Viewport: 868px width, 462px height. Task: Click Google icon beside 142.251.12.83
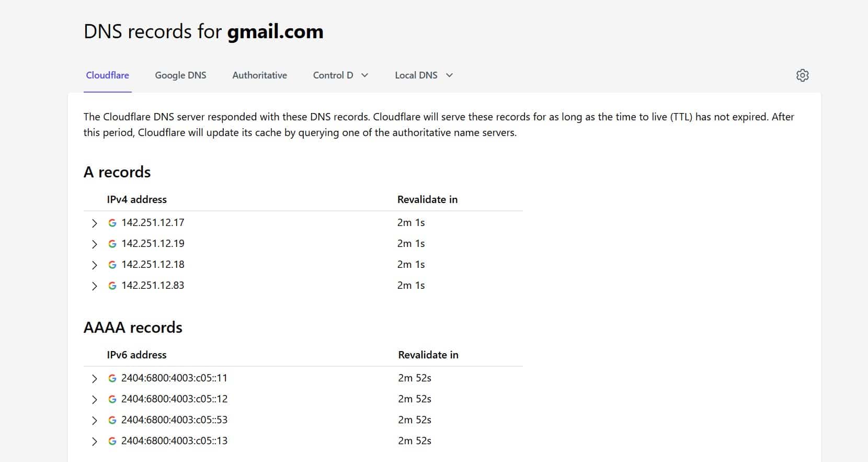point(112,286)
